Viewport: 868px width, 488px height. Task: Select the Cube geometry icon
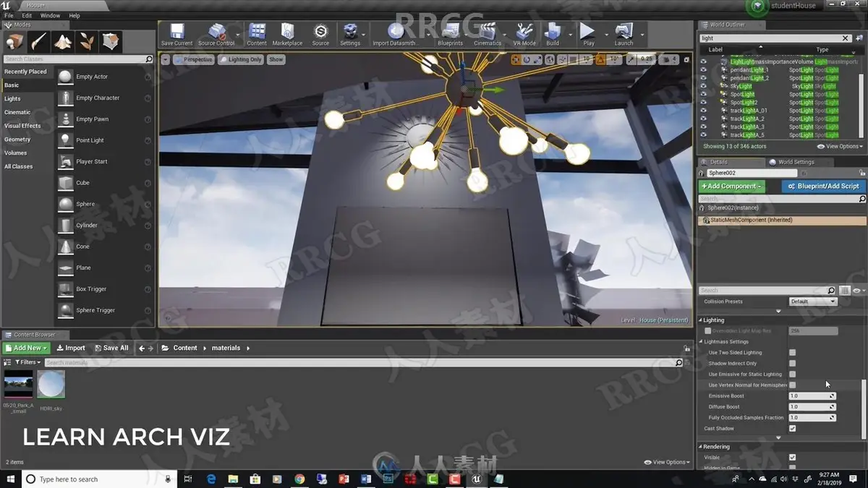(65, 183)
